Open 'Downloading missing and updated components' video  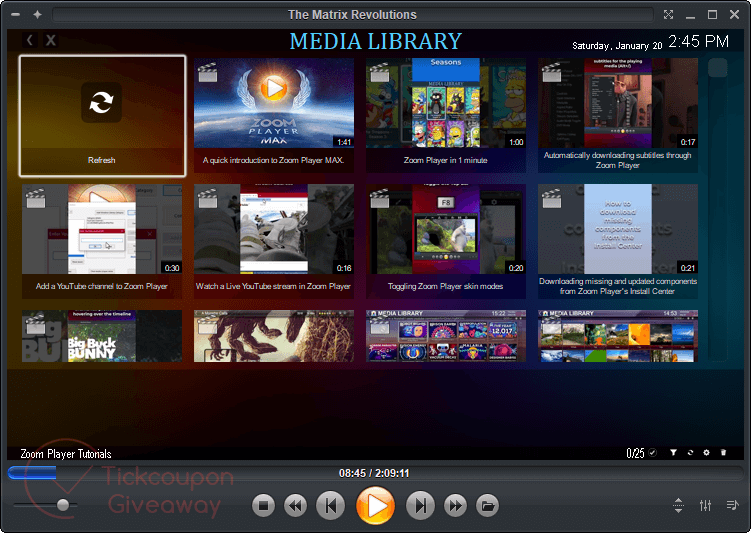617,241
